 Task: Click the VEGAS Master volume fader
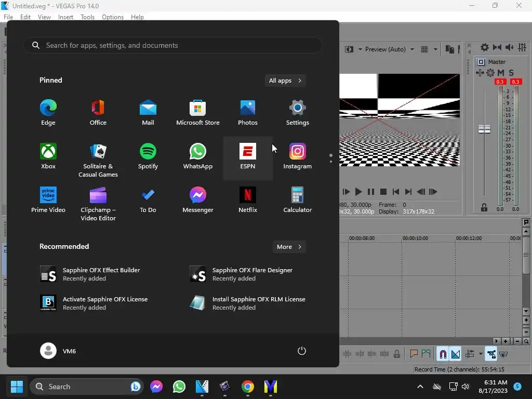click(484, 129)
